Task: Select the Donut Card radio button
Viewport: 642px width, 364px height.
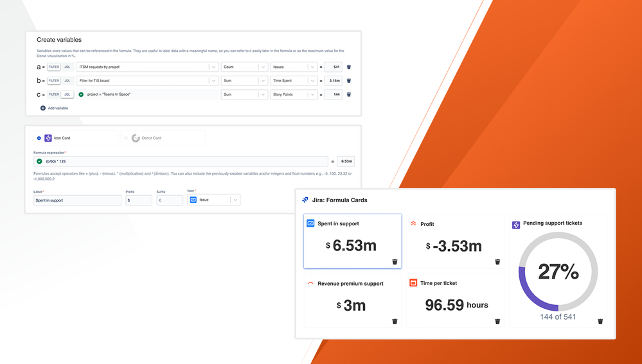Action: click(126, 138)
